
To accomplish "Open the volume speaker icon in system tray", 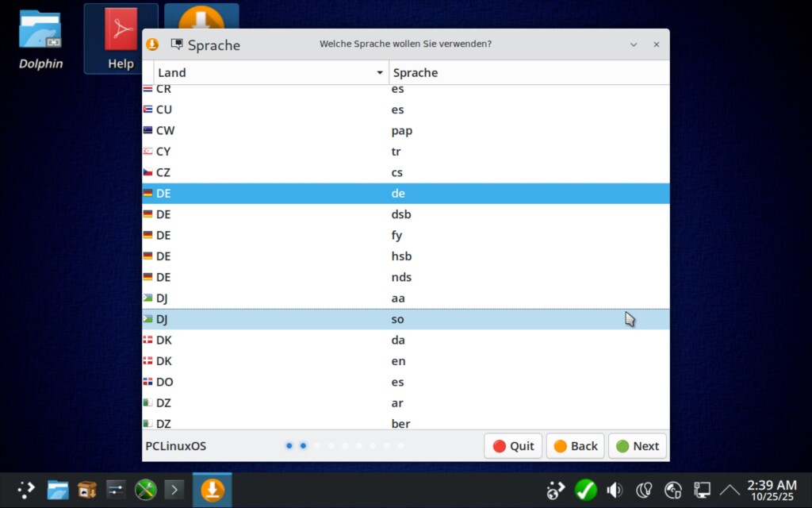I will click(x=615, y=490).
